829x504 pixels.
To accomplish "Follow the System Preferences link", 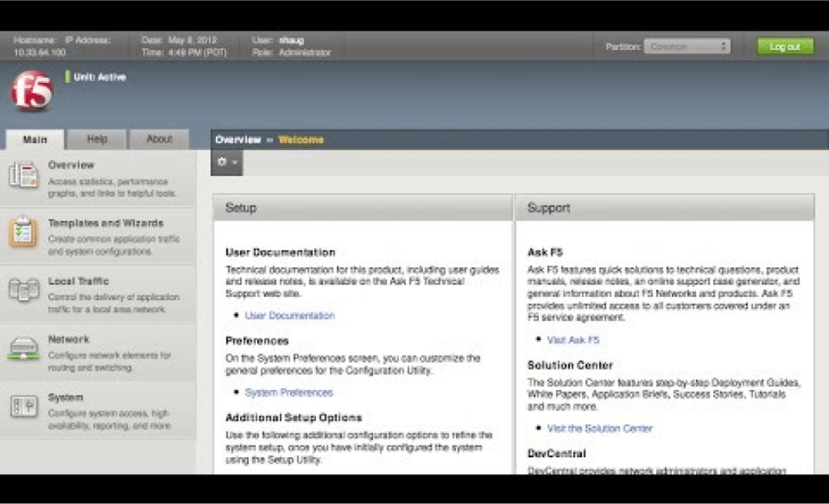I will click(289, 392).
